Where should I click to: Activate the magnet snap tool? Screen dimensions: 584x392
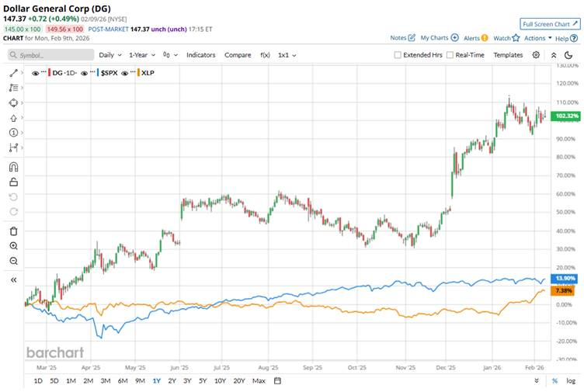coord(13,167)
